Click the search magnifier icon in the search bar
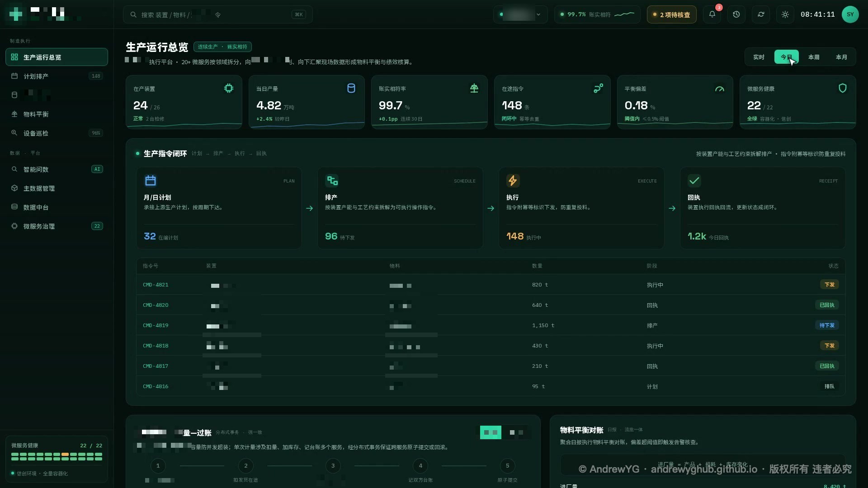 tap(133, 14)
